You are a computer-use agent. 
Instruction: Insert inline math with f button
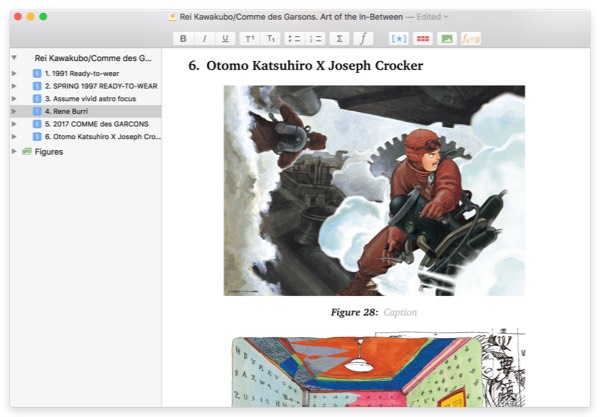pos(363,39)
